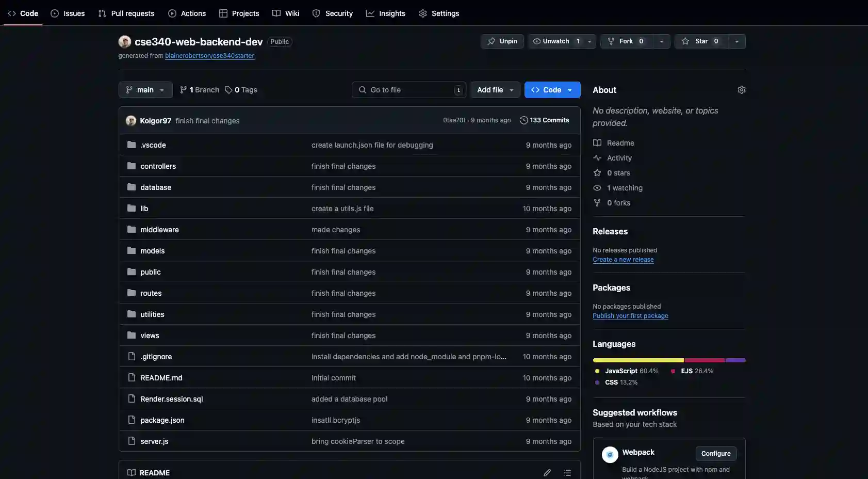Unpin this repository
The width and height of the screenshot is (868, 479).
[502, 41]
